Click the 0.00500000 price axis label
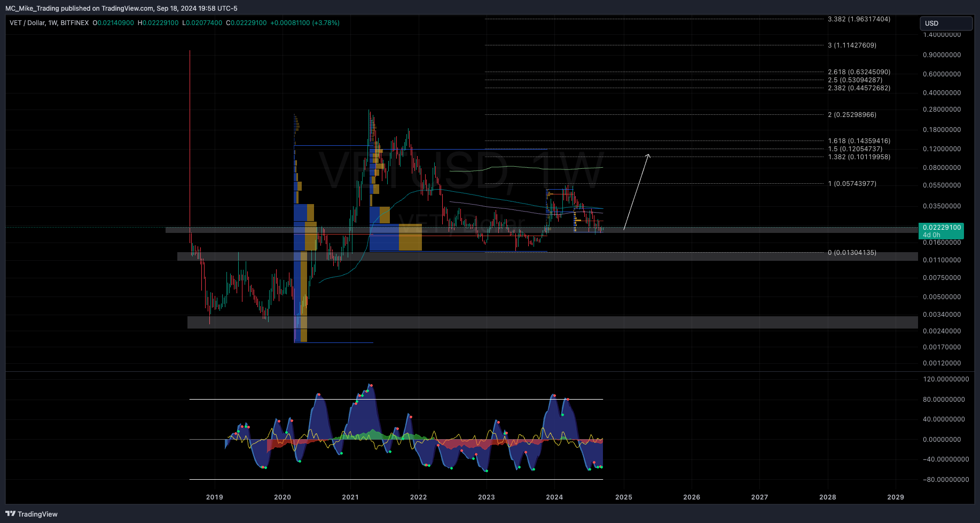This screenshot has width=980, height=523. tap(942, 297)
